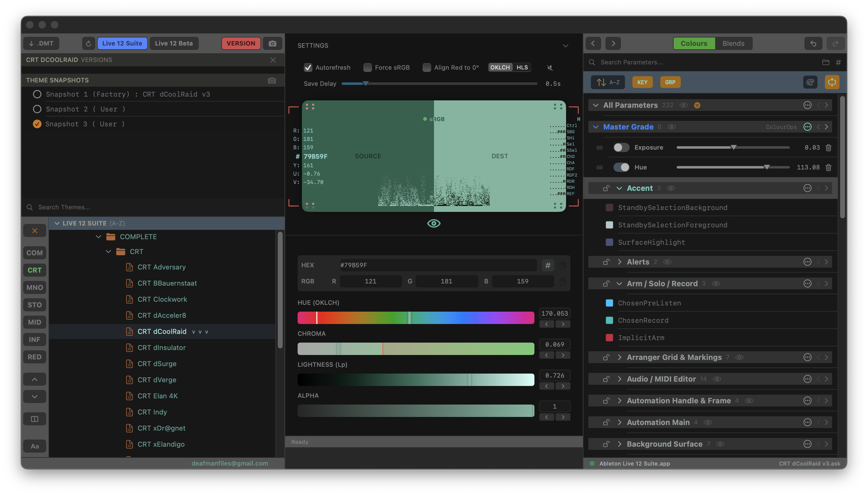Copy the RGB values with copy icon
The image size is (868, 495).
563,282
